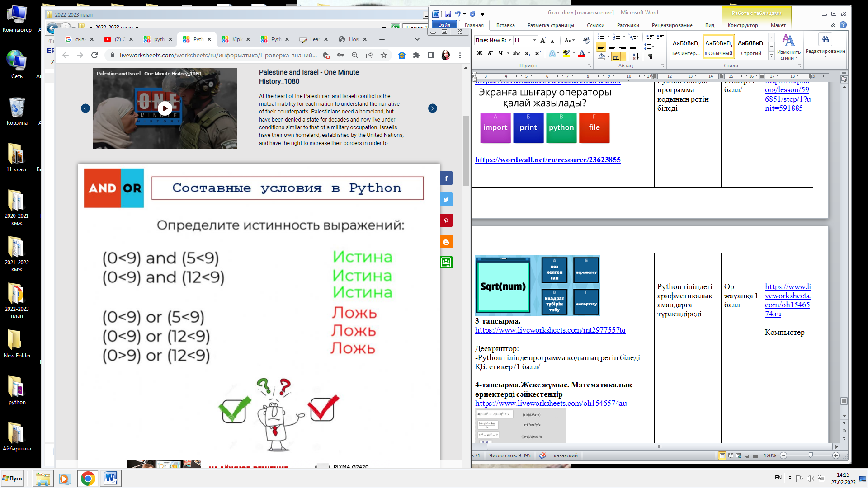The height and width of the screenshot is (488, 868).
Task: Open Изменить стили dropdown
Action: [x=789, y=47]
